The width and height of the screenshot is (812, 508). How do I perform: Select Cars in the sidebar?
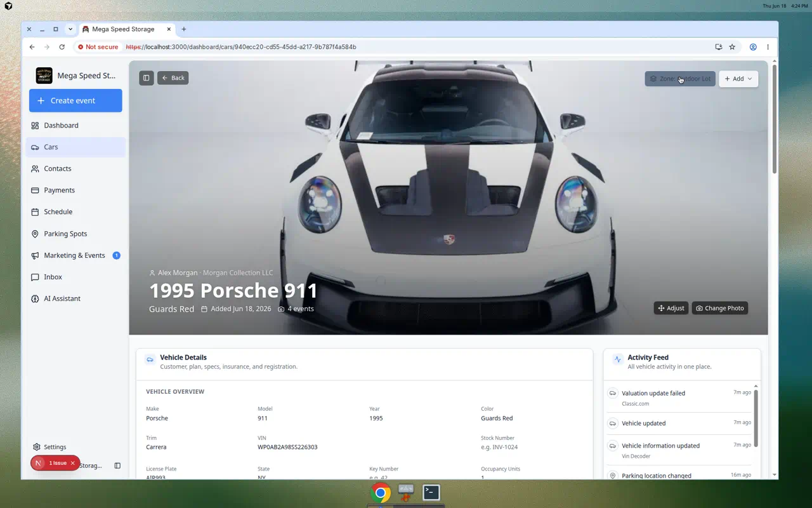[x=75, y=147]
